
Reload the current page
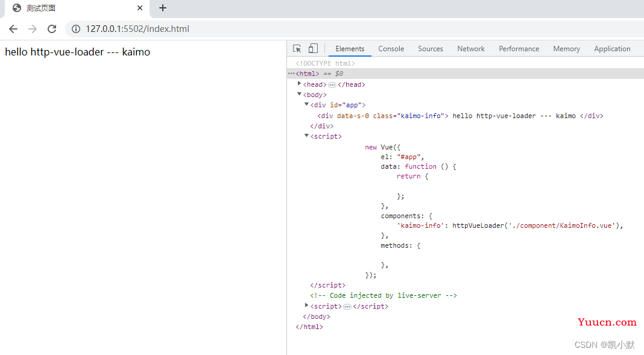coord(52,29)
